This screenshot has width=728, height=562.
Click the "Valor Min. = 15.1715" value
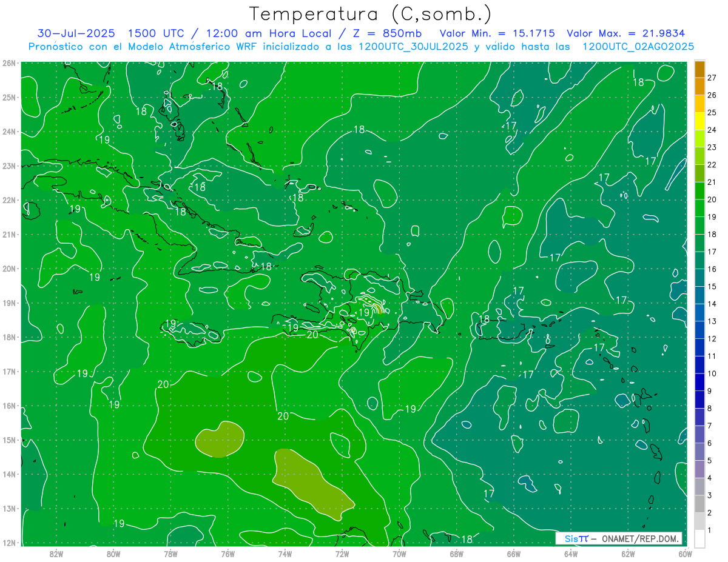coord(497,33)
